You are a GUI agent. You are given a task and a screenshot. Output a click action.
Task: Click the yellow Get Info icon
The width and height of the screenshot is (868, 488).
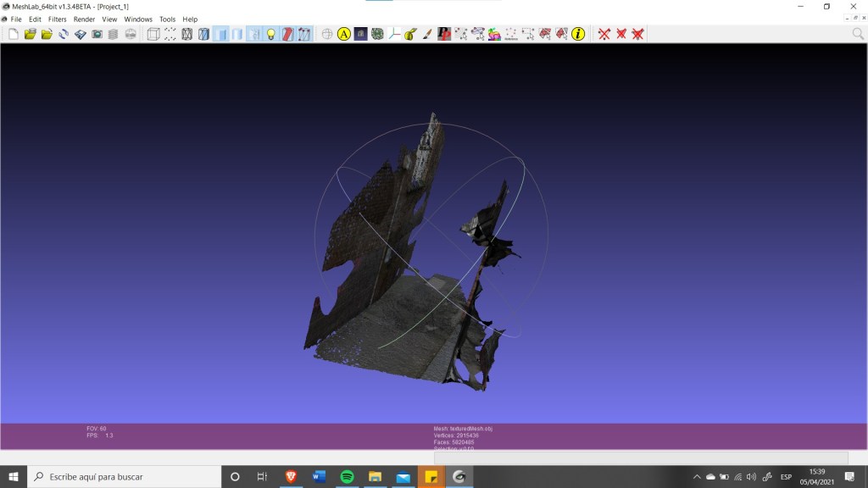pyautogui.click(x=578, y=34)
